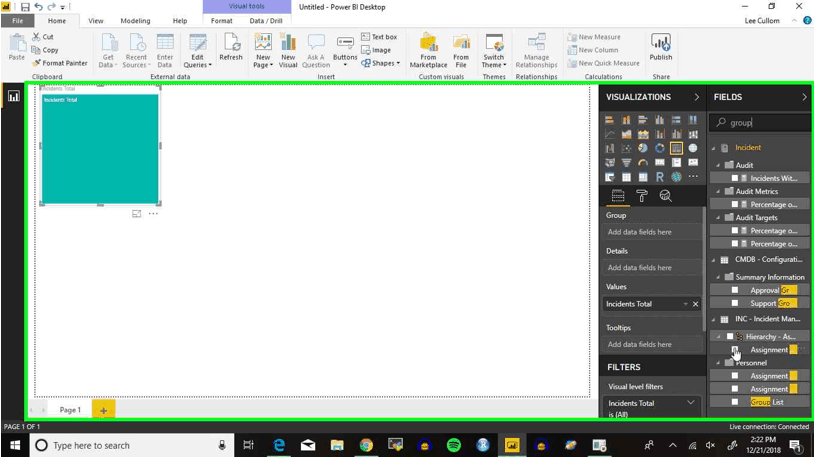
Task: Select the ribbon chart visual
Action: coord(693,134)
